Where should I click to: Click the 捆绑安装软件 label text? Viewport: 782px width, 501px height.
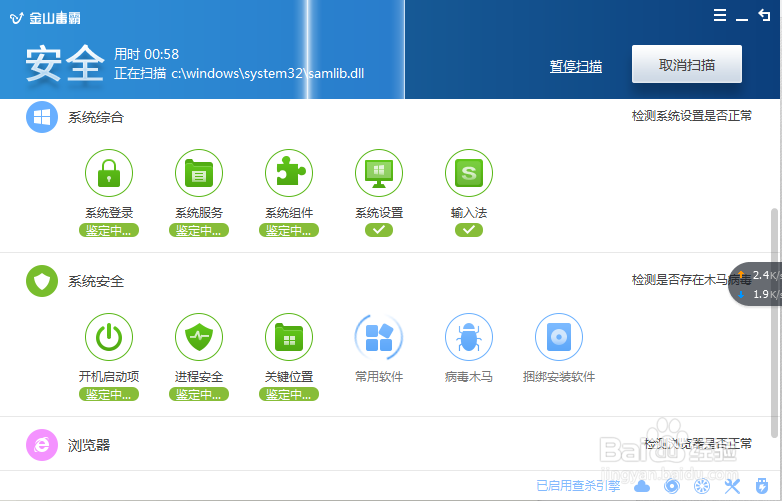point(559,376)
